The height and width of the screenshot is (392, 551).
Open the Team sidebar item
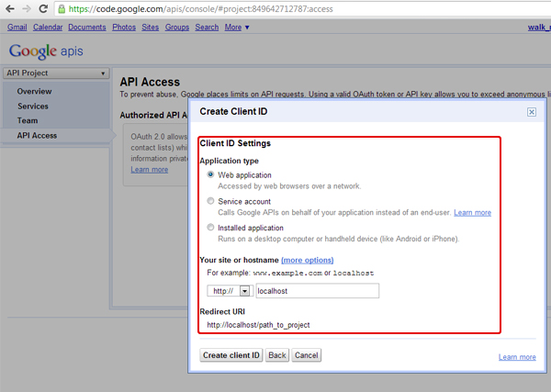[x=28, y=120]
